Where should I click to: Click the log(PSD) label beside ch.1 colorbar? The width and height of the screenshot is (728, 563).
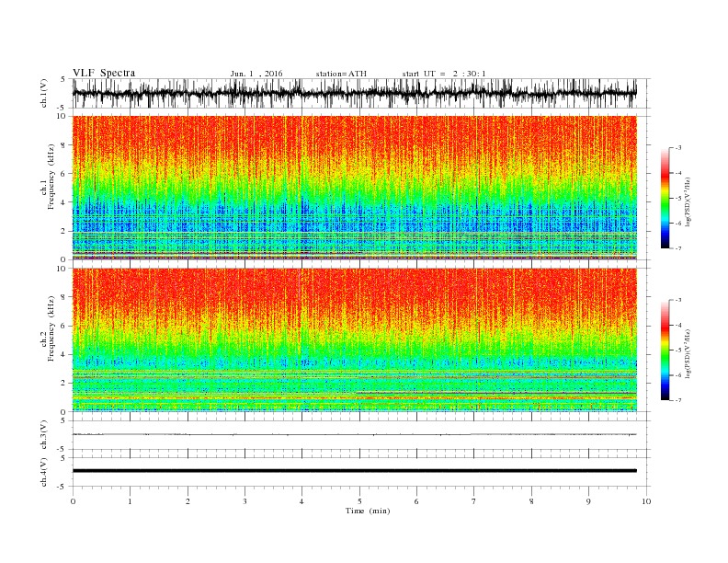point(688,201)
